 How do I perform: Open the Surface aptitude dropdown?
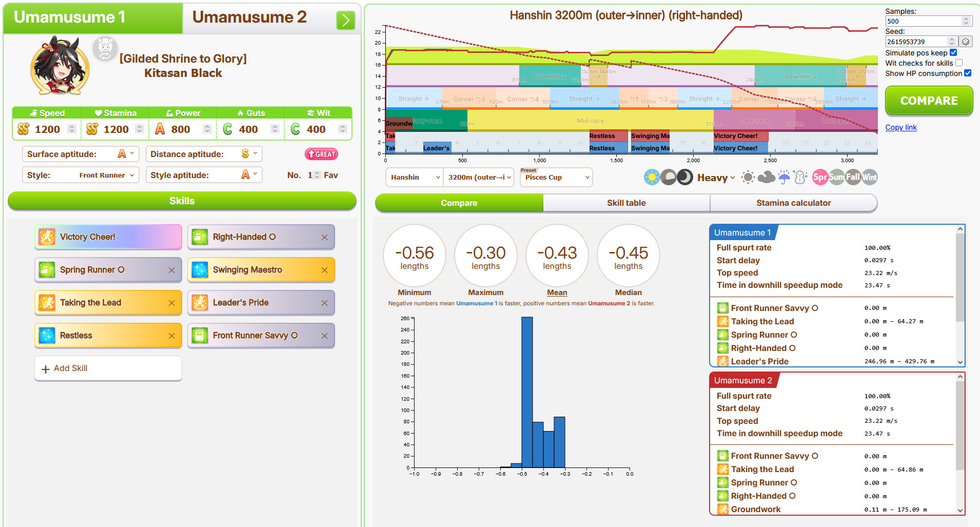click(81, 154)
